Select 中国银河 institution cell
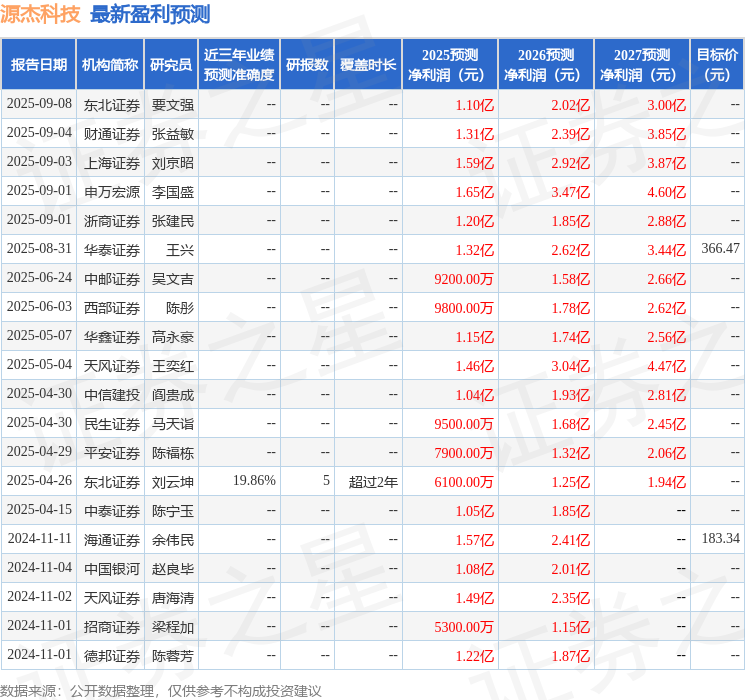The image size is (745, 700). [x=112, y=569]
